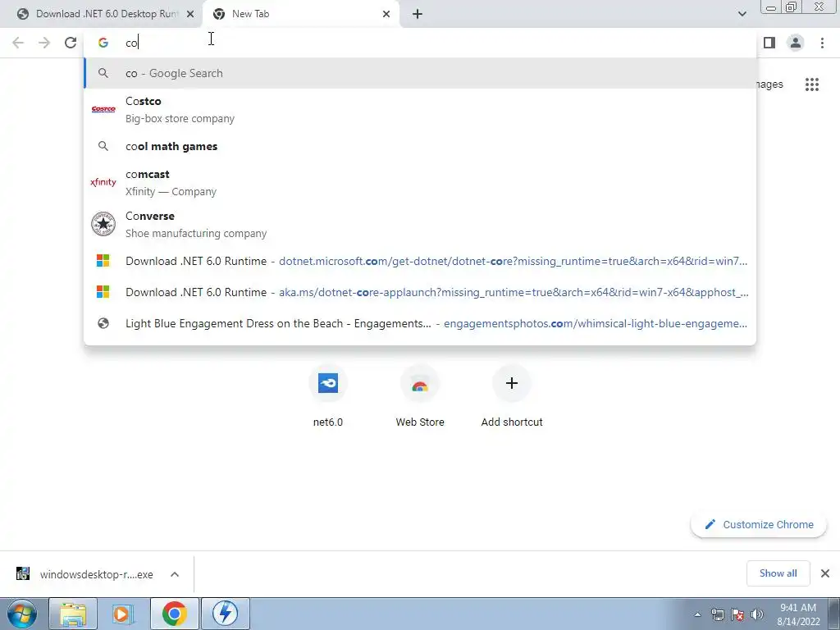Viewport: 840px width, 630px height.
Task: Open the profile avatar icon
Action: click(796, 43)
